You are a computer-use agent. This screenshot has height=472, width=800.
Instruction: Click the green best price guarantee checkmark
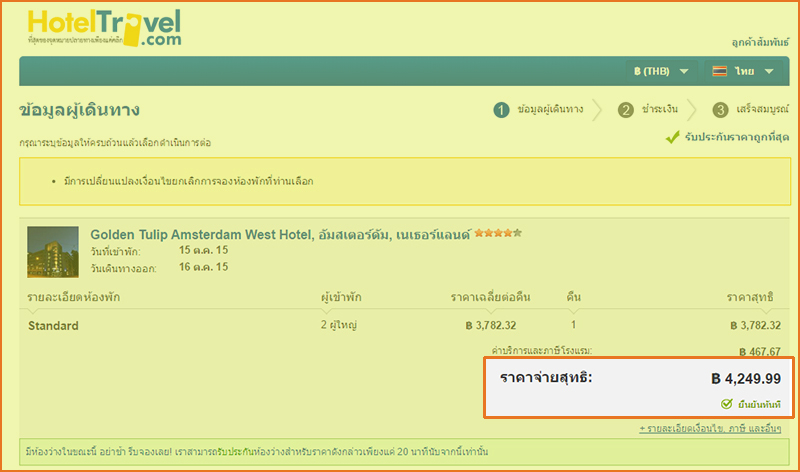(x=673, y=137)
